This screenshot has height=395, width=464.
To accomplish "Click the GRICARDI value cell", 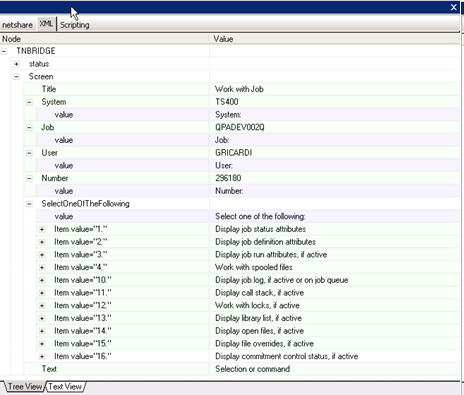I will coord(335,153).
